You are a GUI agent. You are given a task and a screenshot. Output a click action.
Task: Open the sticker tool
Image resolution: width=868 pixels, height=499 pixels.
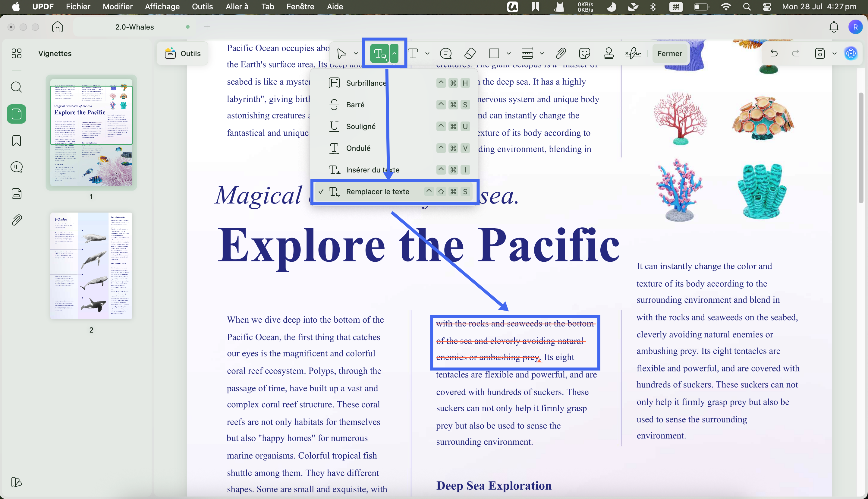pos(585,53)
